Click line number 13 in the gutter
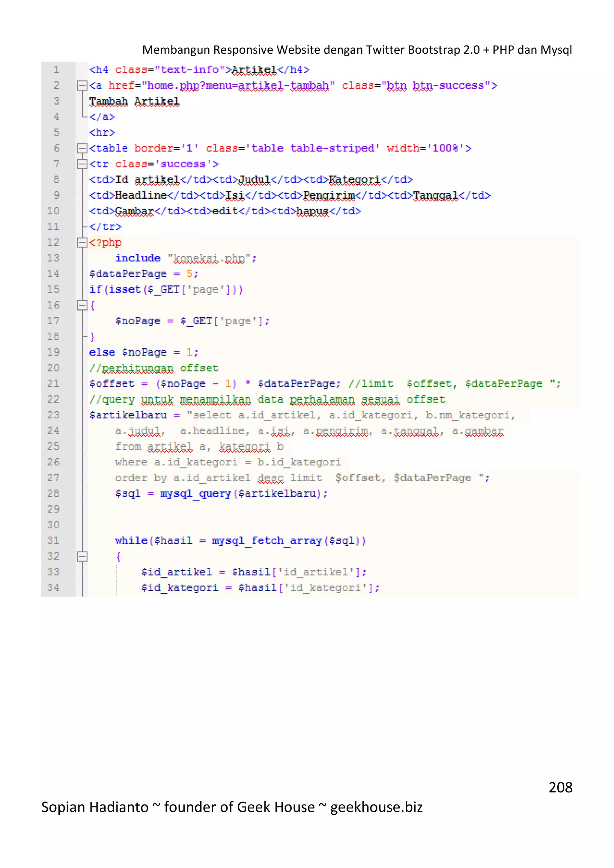Image resolution: width=614 pixels, height=868 pixels. coord(53,258)
